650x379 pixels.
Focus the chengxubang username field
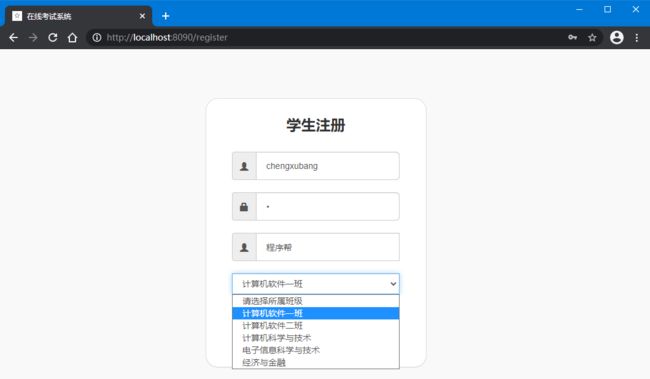(328, 166)
